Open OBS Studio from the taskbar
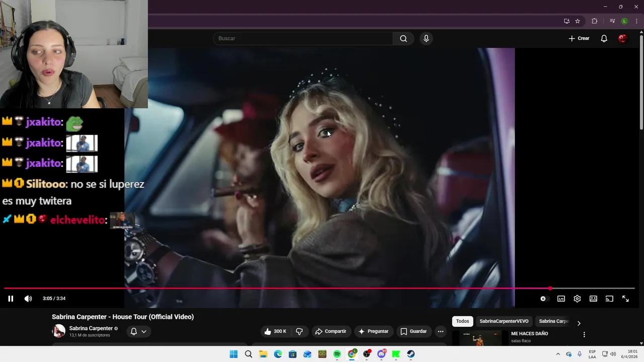644x362 pixels. [367, 354]
